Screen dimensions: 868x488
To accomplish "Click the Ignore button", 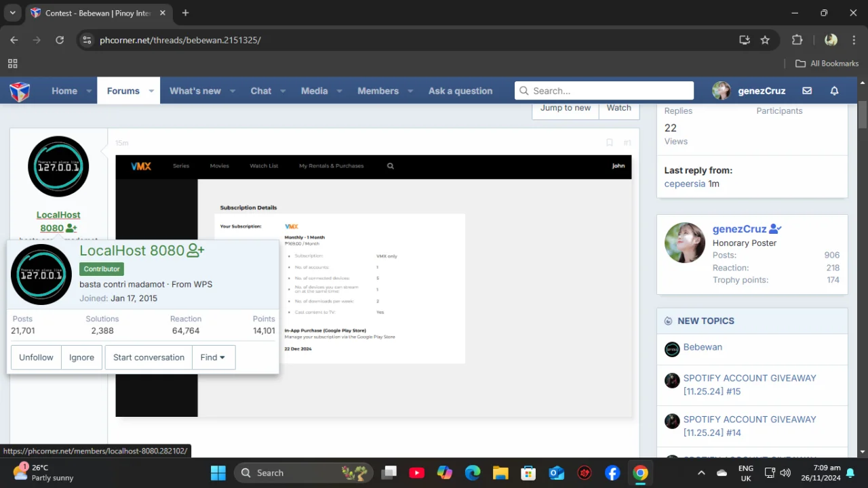I will pyautogui.click(x=81, y=357).
